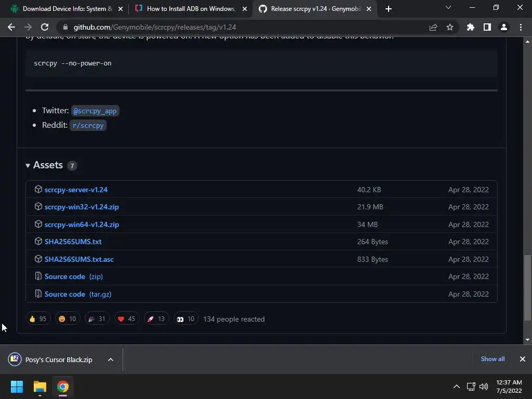
Task: Open network status tray icon
Action: click(471, 387)
